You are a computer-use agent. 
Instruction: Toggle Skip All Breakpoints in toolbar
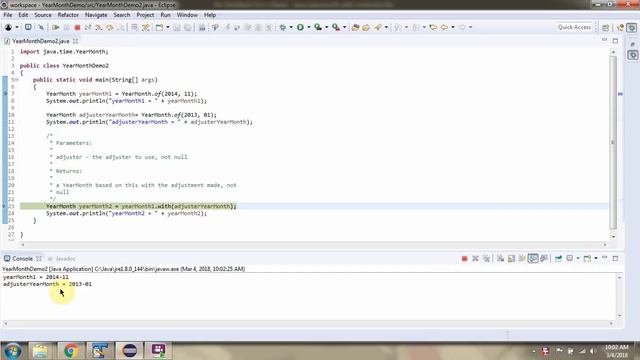[x=41, y=27]
